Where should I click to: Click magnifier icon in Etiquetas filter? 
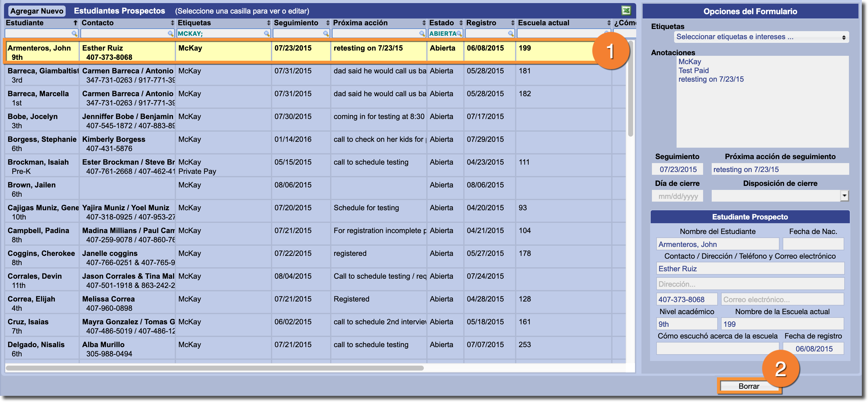[267, 33]
